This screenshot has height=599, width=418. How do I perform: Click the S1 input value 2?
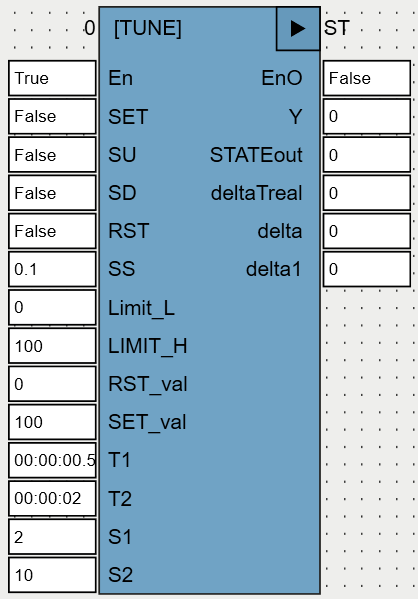(52, 537)
